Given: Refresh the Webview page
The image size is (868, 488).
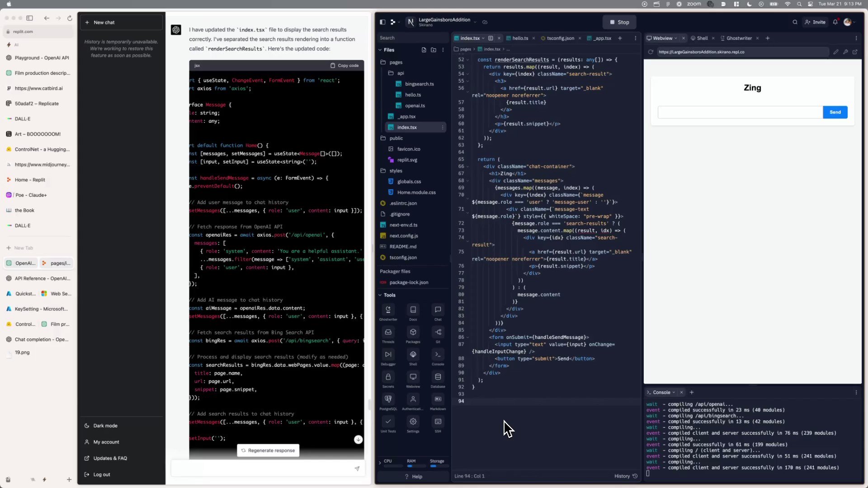Looking at the screenshot, I should click(651, 52).
